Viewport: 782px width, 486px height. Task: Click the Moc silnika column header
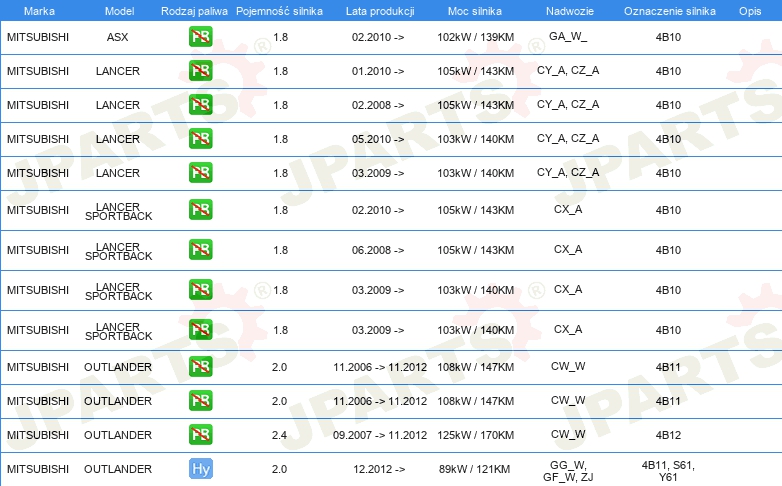pos(475,11)
